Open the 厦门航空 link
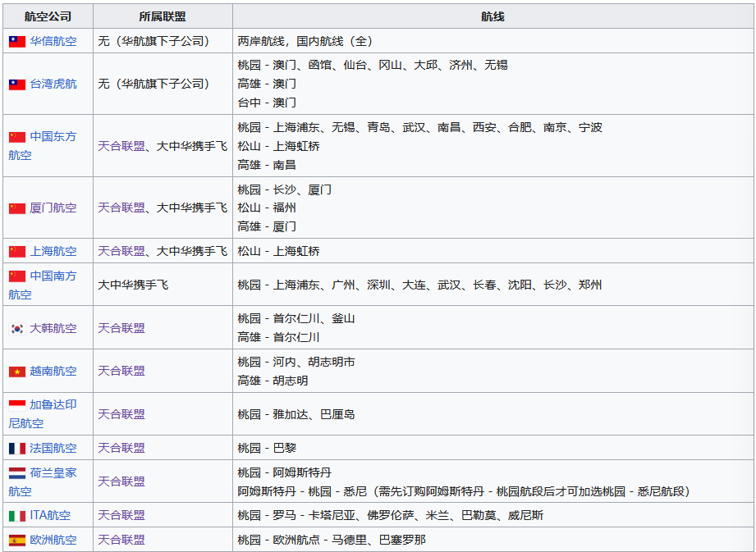Screen dimensions: 756x552 (53, 208)
